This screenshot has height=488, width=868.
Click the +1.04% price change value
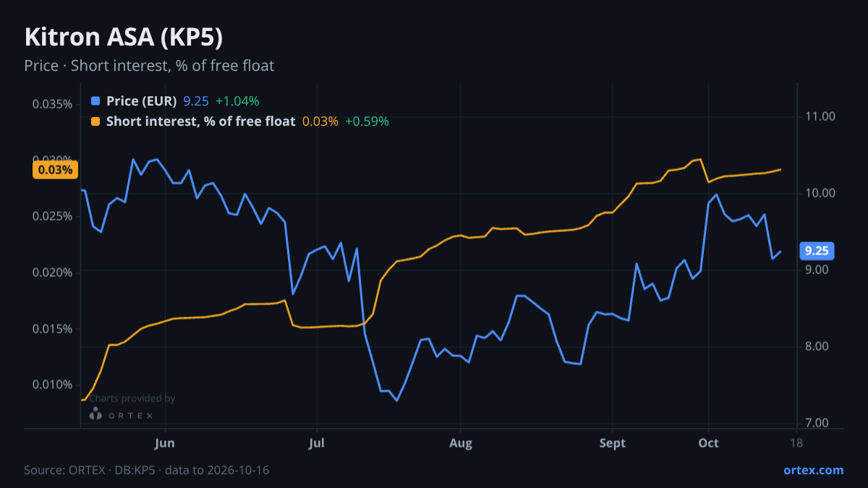237,101
